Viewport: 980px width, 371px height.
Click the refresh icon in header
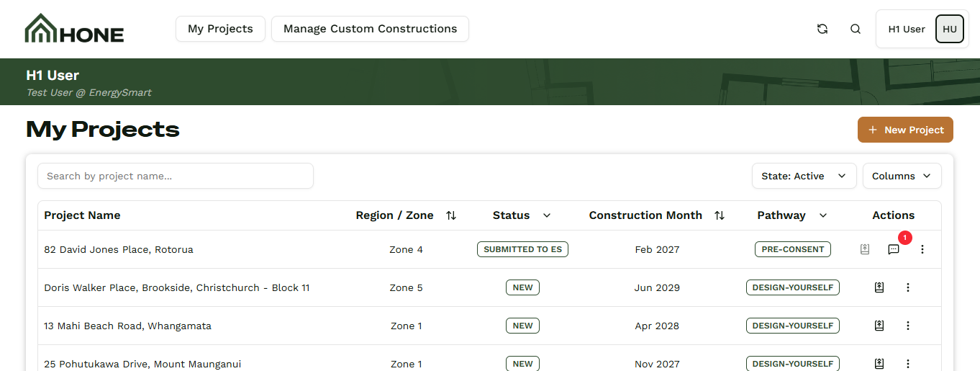[822, 29]
